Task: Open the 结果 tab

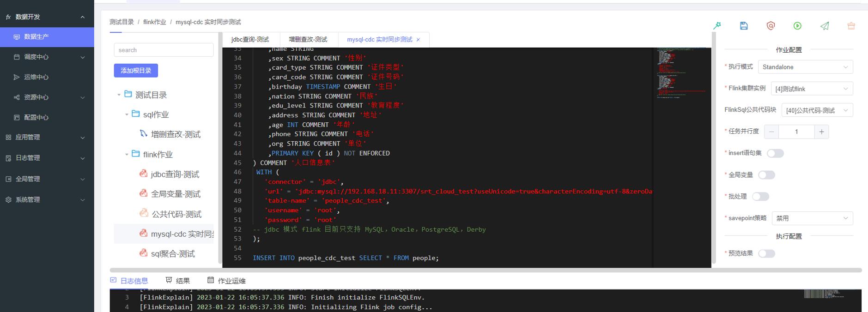Action: pos(178,281)
